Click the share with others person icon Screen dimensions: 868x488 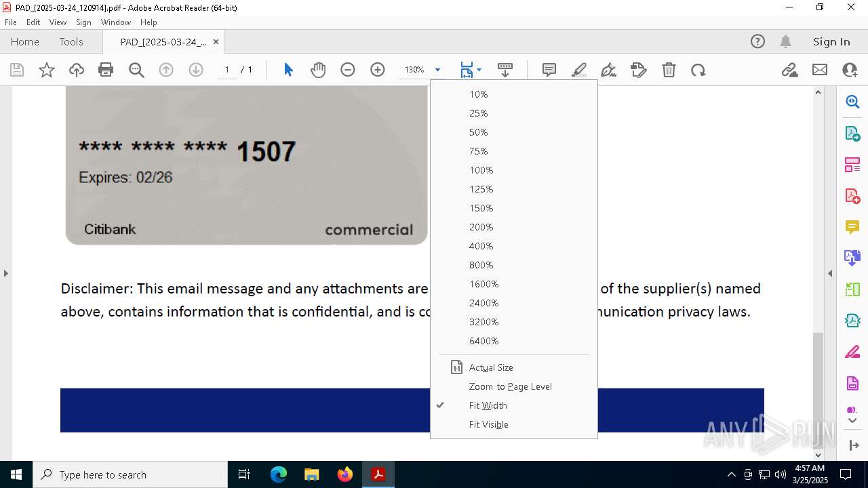850,70
